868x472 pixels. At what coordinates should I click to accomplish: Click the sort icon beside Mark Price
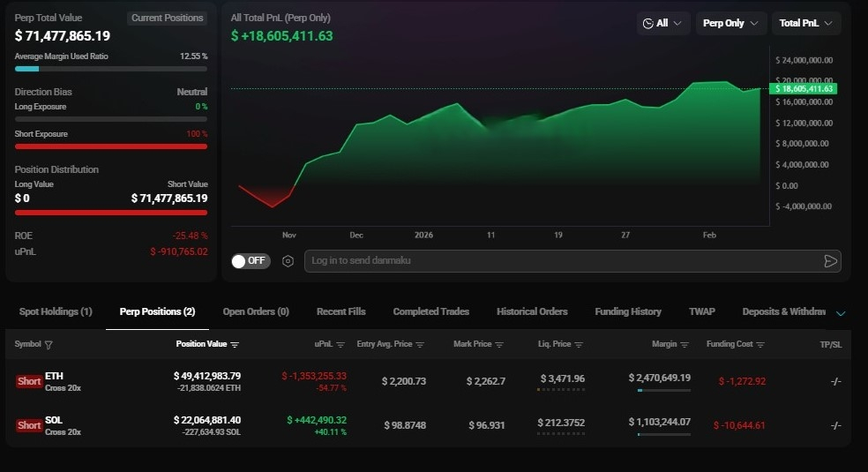[499, 345]
